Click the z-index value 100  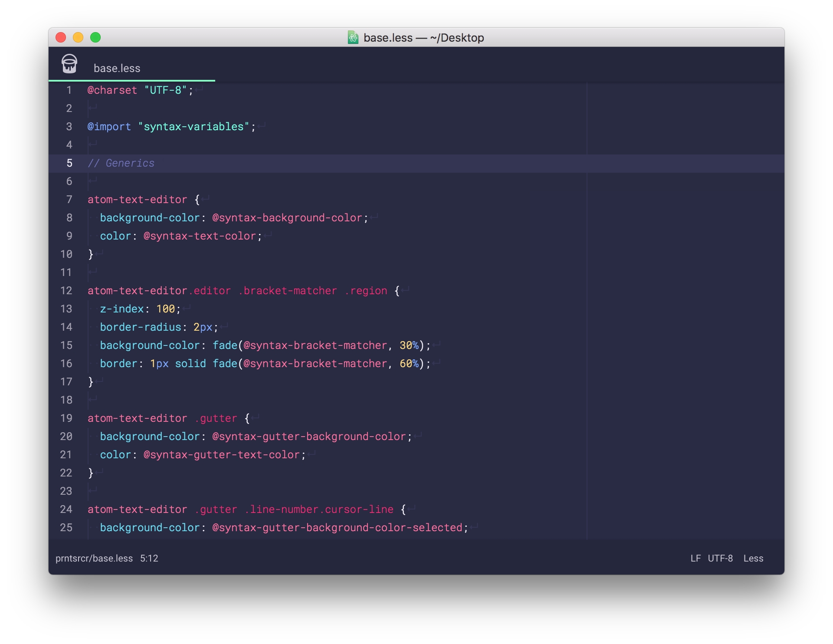[x=165, y=309]
